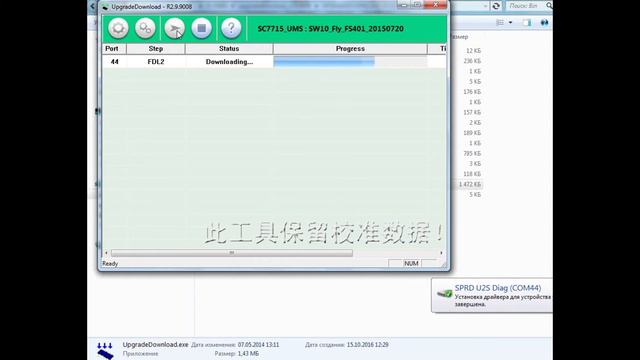Image resolution: width=640 pixels, height=360 pixels.
Task: Stop downloading with the square icon
Action: click(x=202, y=28)
